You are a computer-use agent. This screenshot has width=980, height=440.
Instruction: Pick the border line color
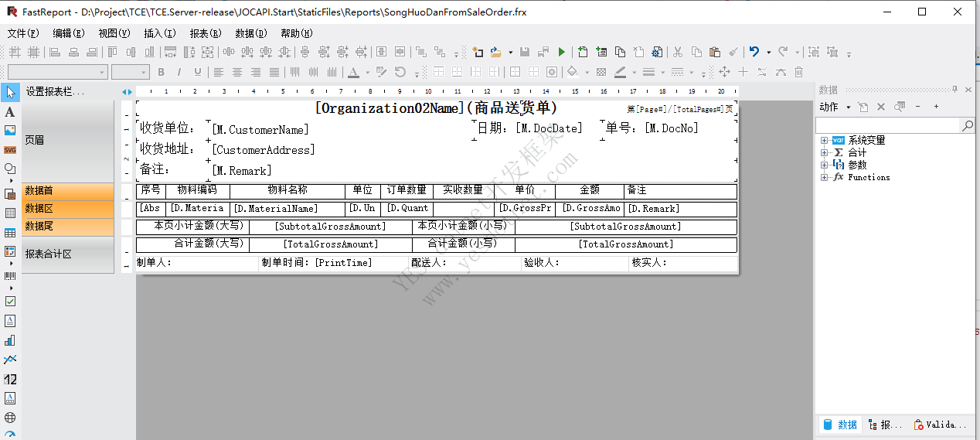tap(620, 72)
